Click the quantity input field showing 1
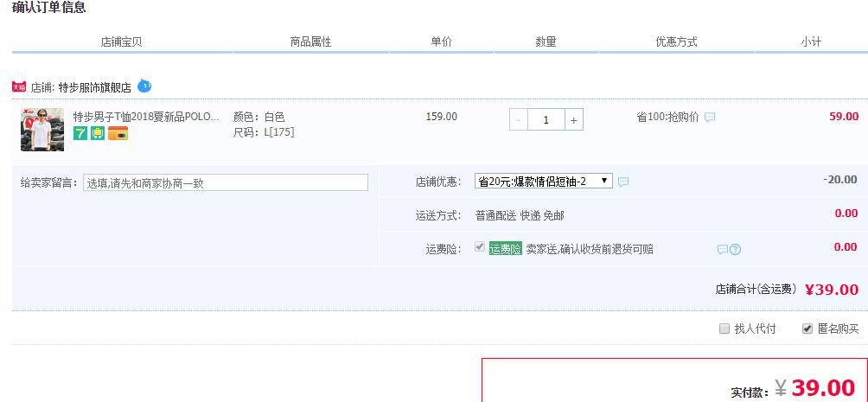The width and height of the screenshot is (868, 402). click(x=546, y=119)
